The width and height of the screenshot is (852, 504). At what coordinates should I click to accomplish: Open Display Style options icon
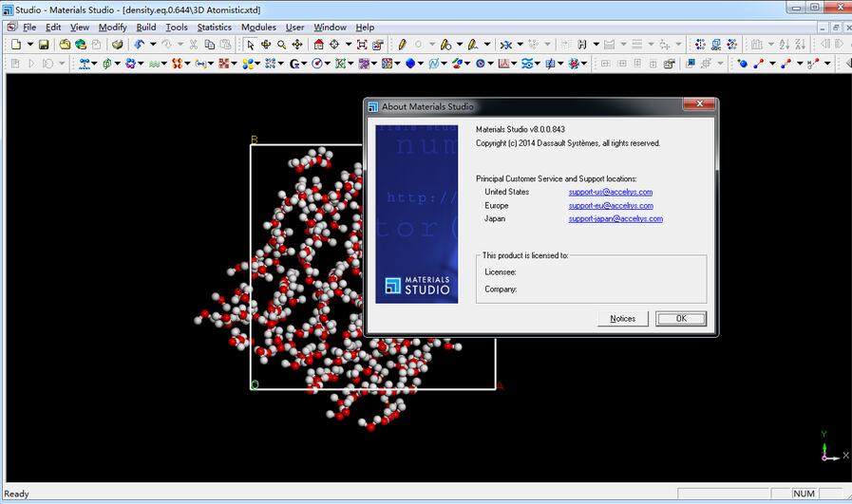pos(378,45)
